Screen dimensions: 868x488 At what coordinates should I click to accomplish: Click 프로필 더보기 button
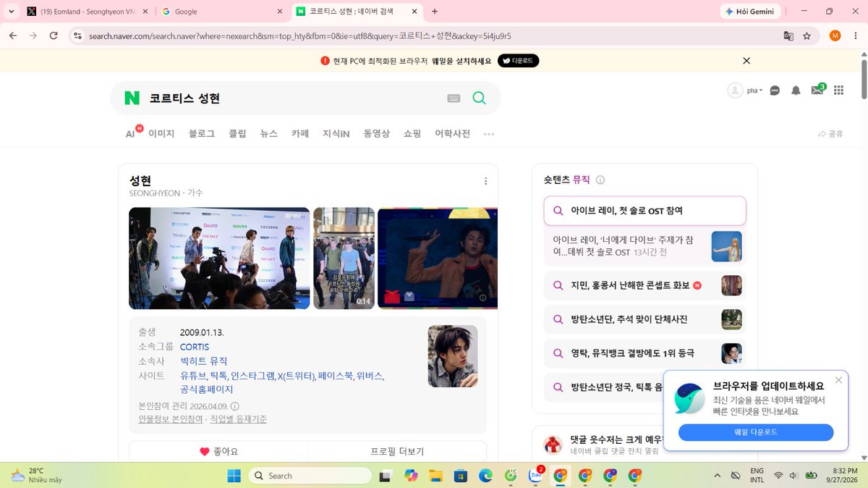(x=397, y=451)
